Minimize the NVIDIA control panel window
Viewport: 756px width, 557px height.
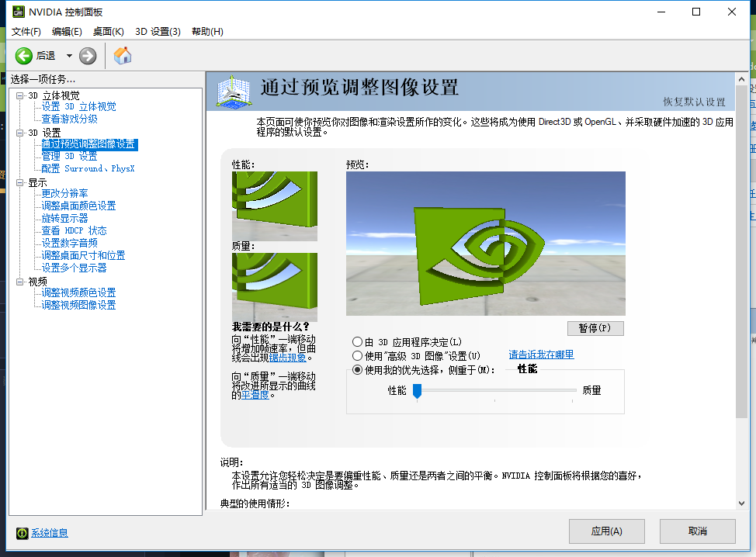pos(661,12)
